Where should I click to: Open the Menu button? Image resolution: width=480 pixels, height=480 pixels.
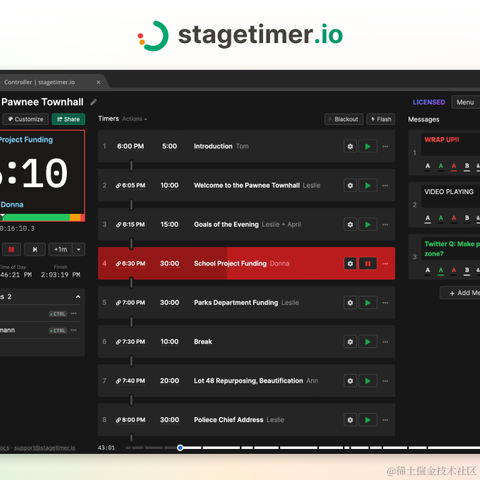click(x=466, y=102)
